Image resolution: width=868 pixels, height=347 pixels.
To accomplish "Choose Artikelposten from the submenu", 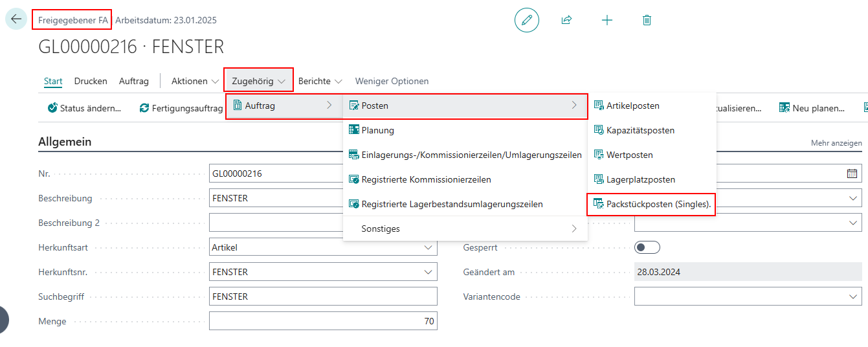I will pyautogui.click(x=632, y=106).
